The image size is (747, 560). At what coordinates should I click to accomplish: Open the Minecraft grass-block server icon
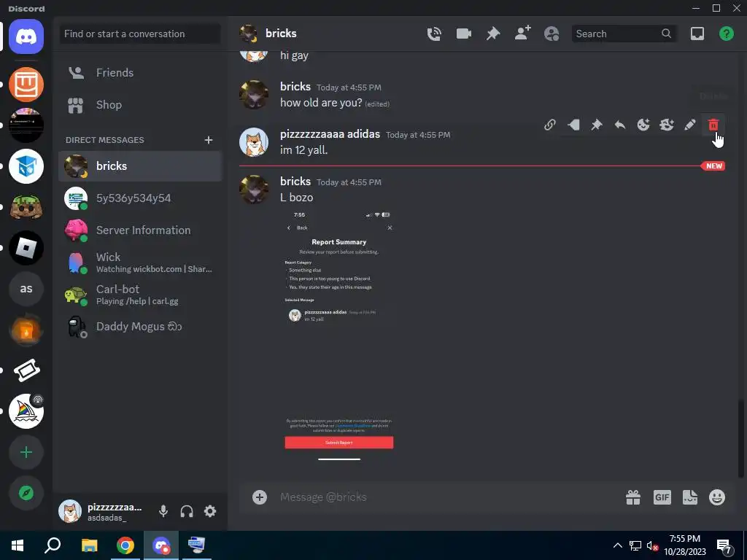coord(26,207)
